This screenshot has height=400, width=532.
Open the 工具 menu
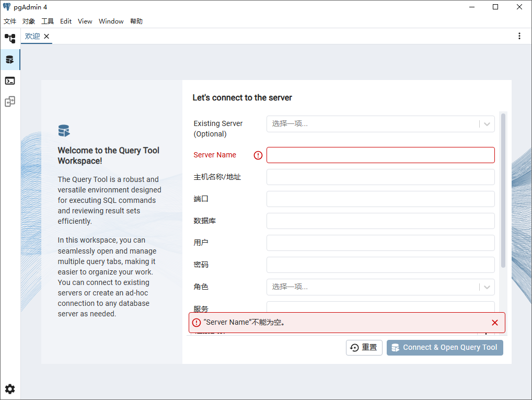(48, 21)
